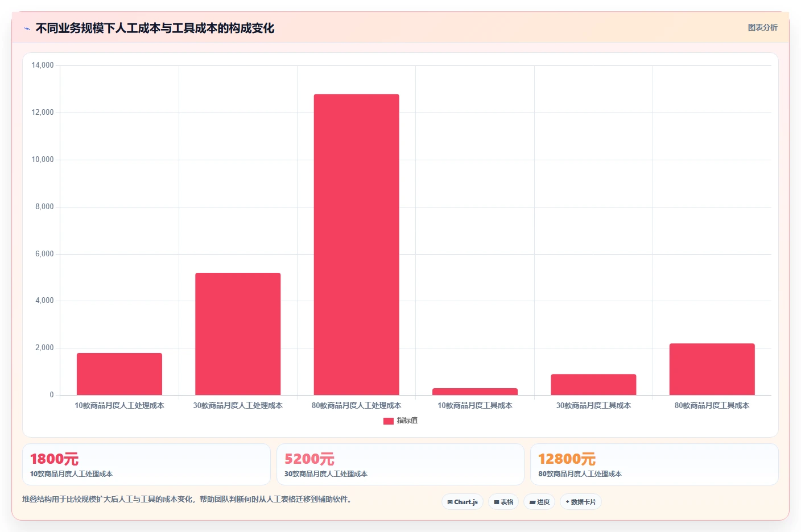This screenshot has height=532, width=801.
Task: Open the 12800元 data card
Action: pos(654,464)
